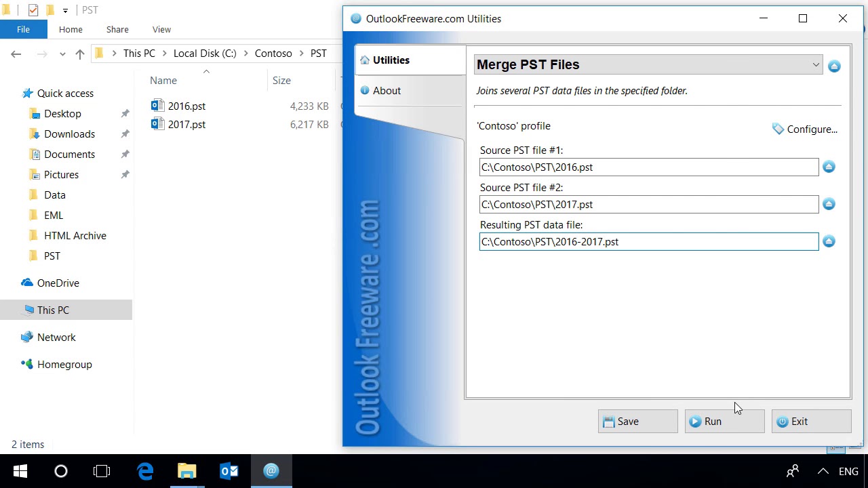
Task: Open the Share ribbon tab in Explorer
Action: [117, 29]
